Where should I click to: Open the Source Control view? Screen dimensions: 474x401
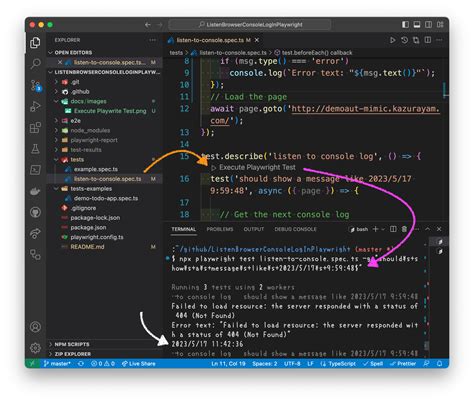tap(35, 85)
